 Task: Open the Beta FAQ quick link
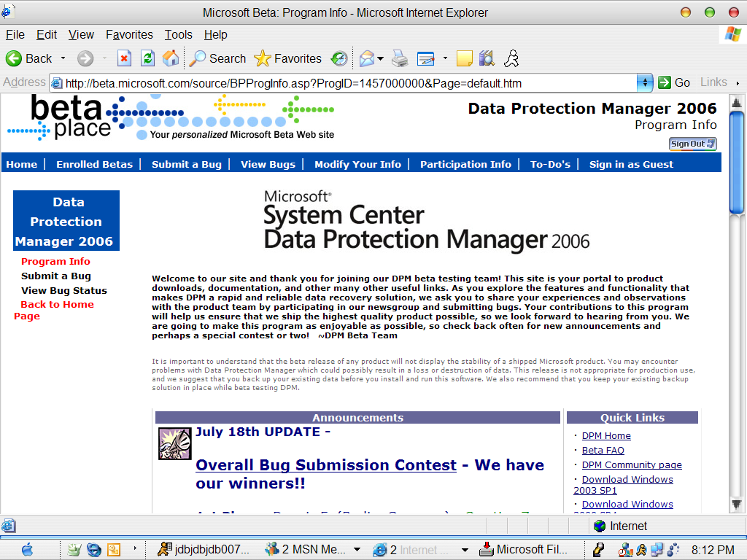coord(603,451)
